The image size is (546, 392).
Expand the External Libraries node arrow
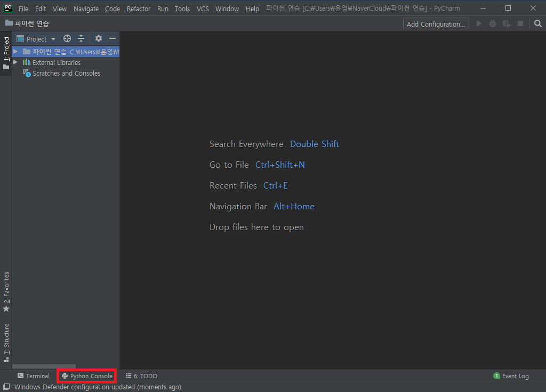point(15,62)
